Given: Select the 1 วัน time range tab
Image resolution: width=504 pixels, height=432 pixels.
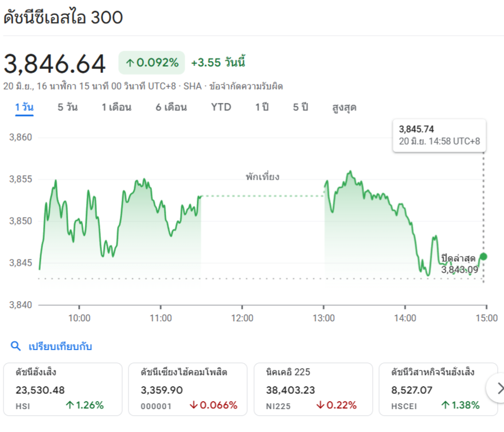Looking at the screenshot, I should 25,107.
